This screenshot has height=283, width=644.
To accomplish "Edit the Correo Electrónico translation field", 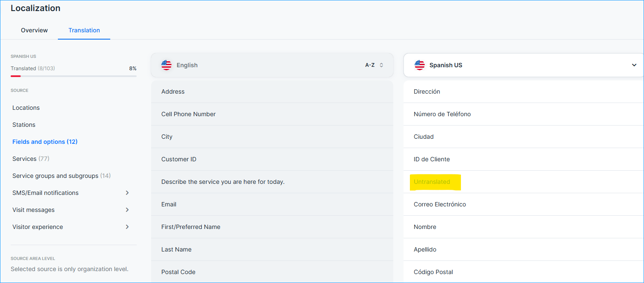I will tap(440, 204).
